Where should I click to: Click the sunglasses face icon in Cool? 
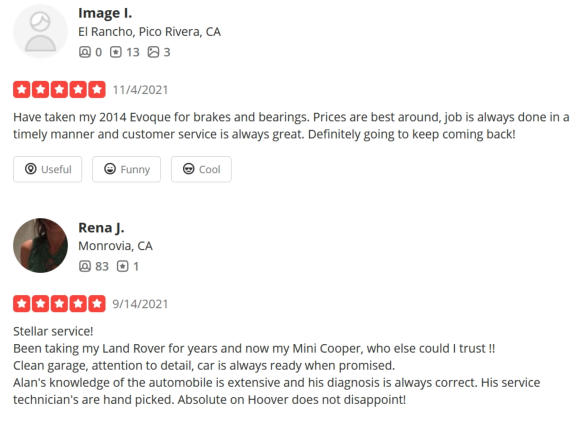click(188, 169)
